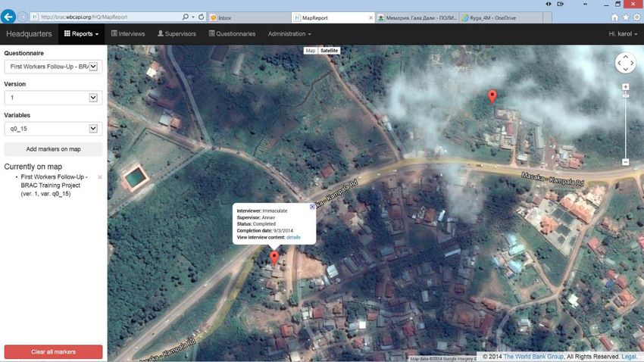Open the Questionnaires page

tap(232, 33)
